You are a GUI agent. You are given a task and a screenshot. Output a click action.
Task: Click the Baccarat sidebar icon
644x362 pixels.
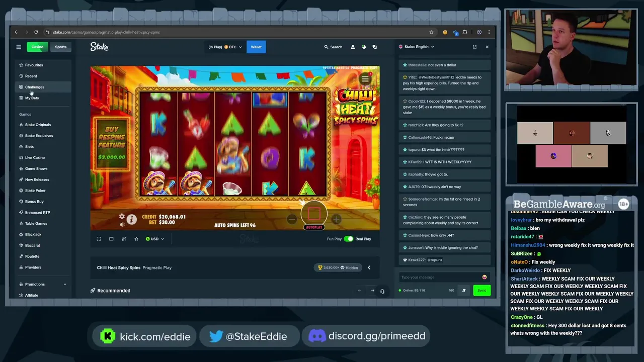(21, 245)
